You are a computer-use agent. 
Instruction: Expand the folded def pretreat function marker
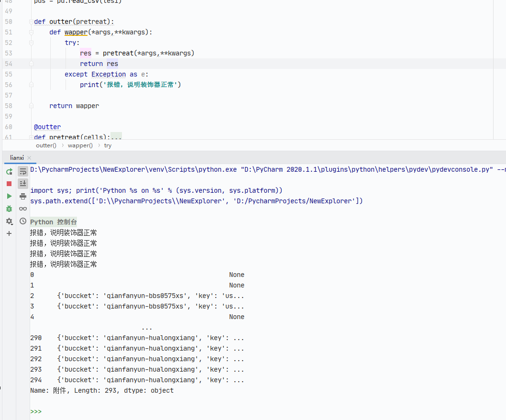[31, 137]
